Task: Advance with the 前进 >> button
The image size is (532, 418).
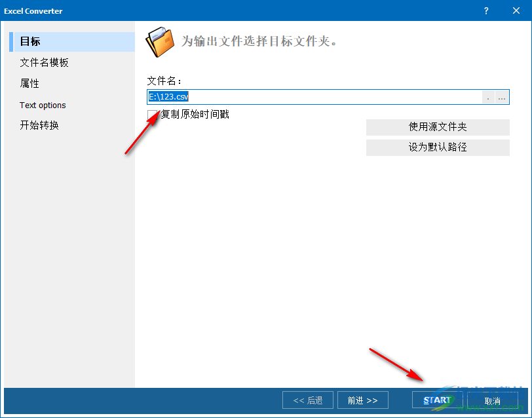Action: pos(363,400)
